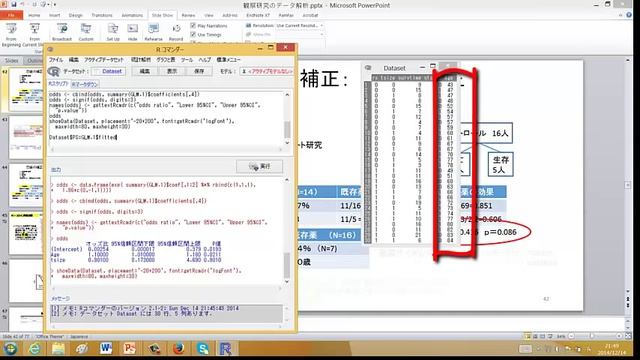Screen dimensions: 640x360
Task: Open Customize Quick Access Toolbar dropdown
Action: [x=55, y=4]
